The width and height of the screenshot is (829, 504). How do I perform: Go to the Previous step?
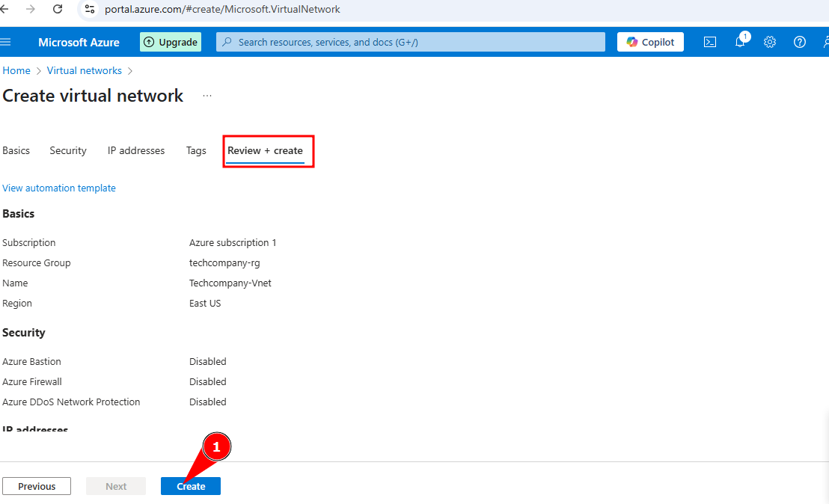pos(37,486)
